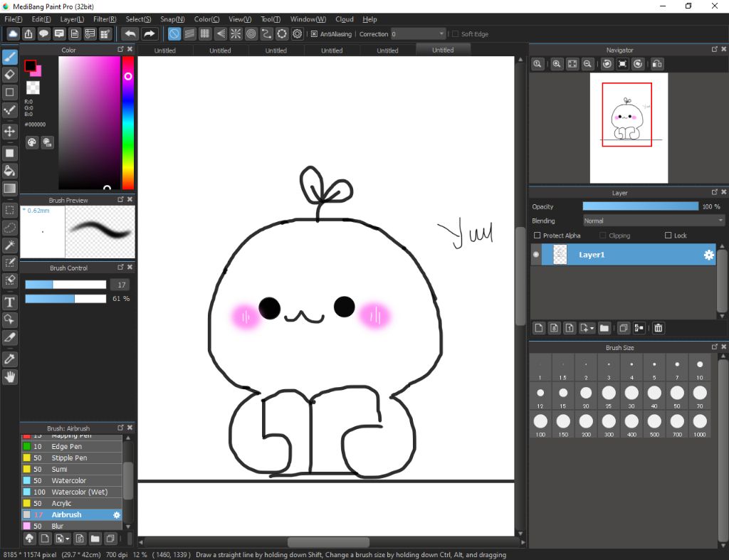Open snap settings gear in toolbar
Screen dimensions: 729x560
coord(297,34)
